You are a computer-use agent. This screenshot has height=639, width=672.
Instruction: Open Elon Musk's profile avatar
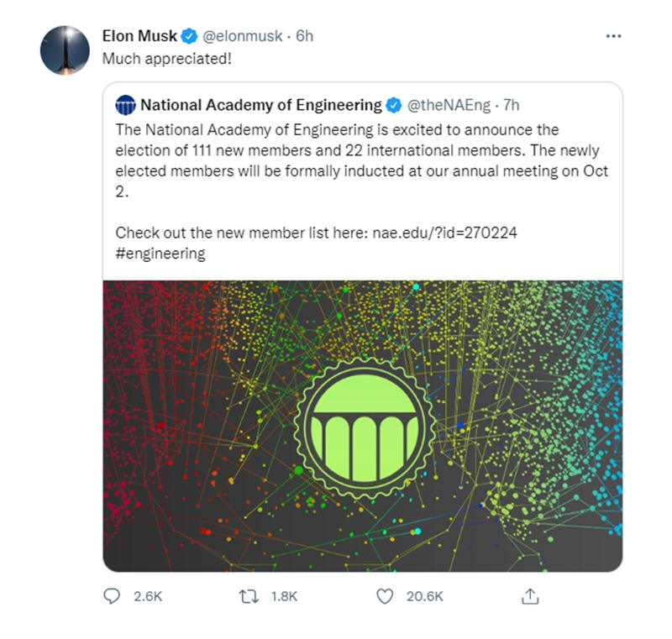(x=65, y=50)
